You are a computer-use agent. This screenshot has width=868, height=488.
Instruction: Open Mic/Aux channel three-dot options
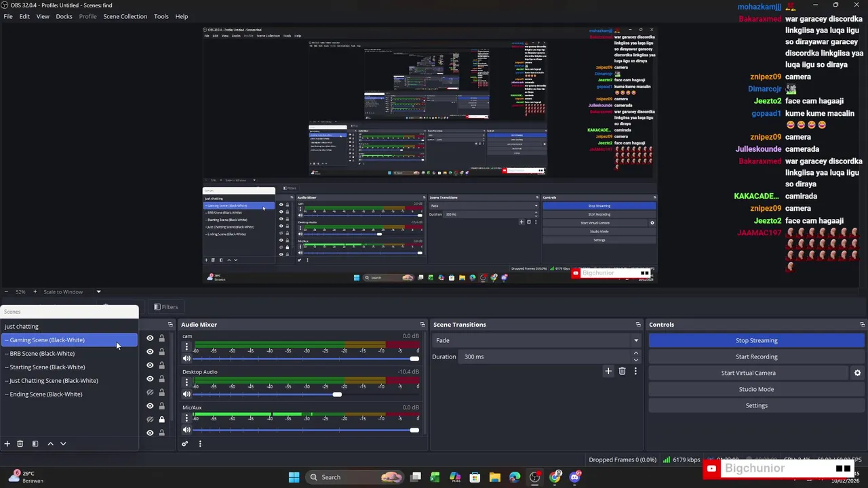tap(186, 418)
